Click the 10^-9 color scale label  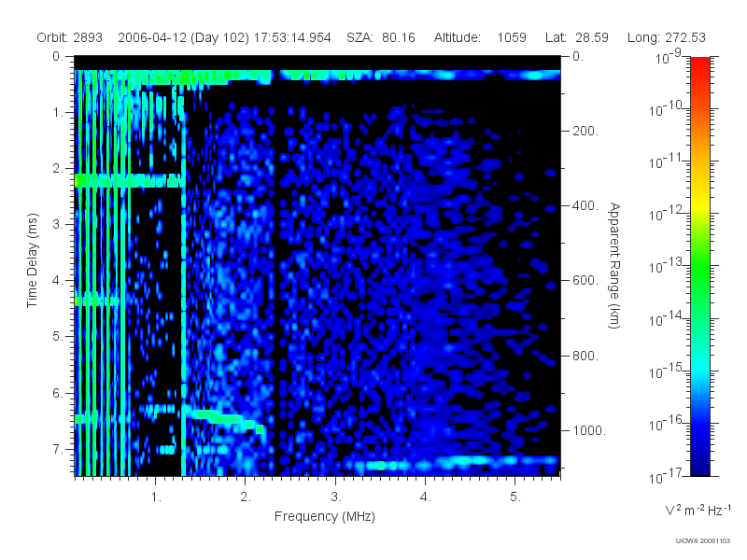669,56
